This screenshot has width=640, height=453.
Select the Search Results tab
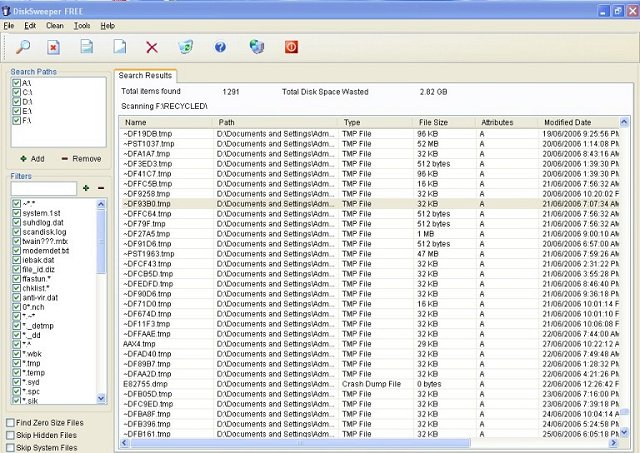[x=146, y=75]
